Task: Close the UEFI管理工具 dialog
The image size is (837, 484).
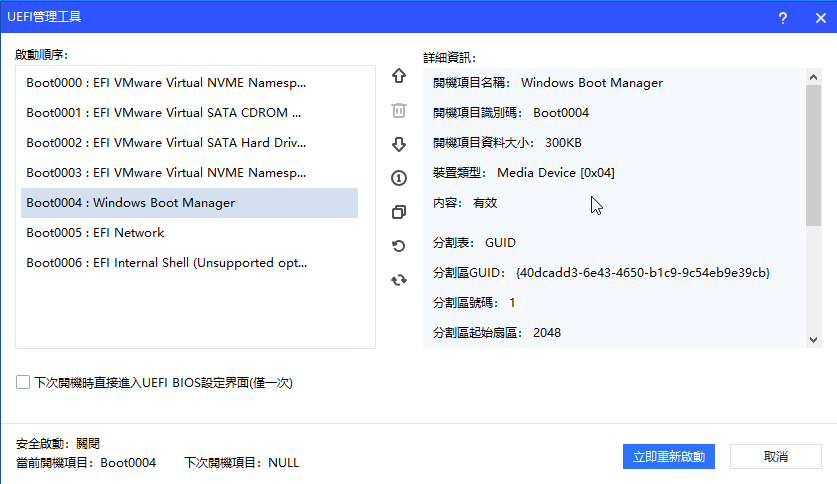Action: tap(817, 18)
